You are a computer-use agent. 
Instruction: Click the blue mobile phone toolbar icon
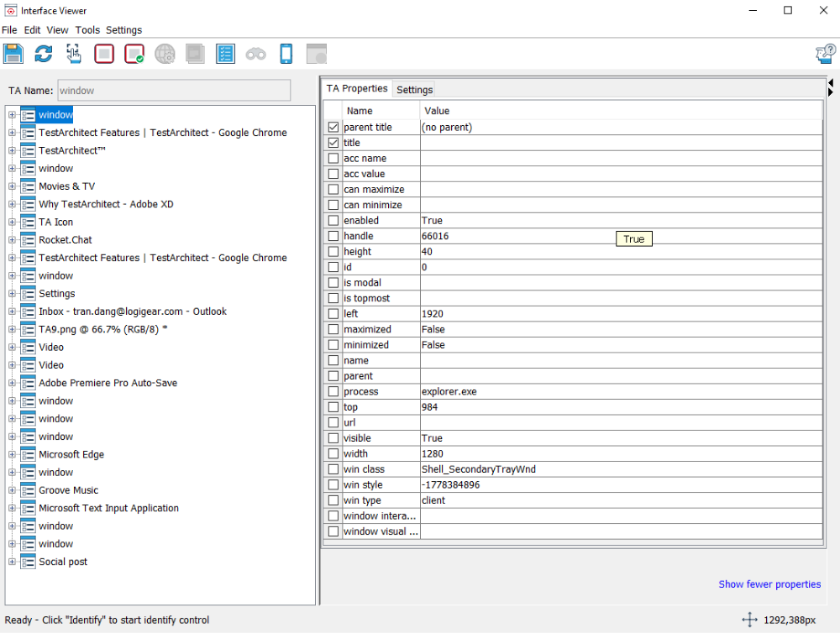point(286,54)
